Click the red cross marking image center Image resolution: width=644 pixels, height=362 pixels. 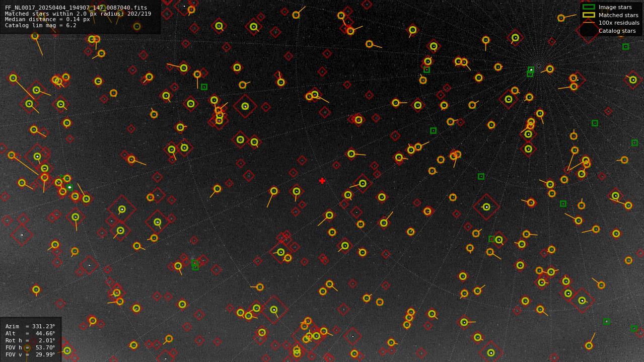pos(322,181)
